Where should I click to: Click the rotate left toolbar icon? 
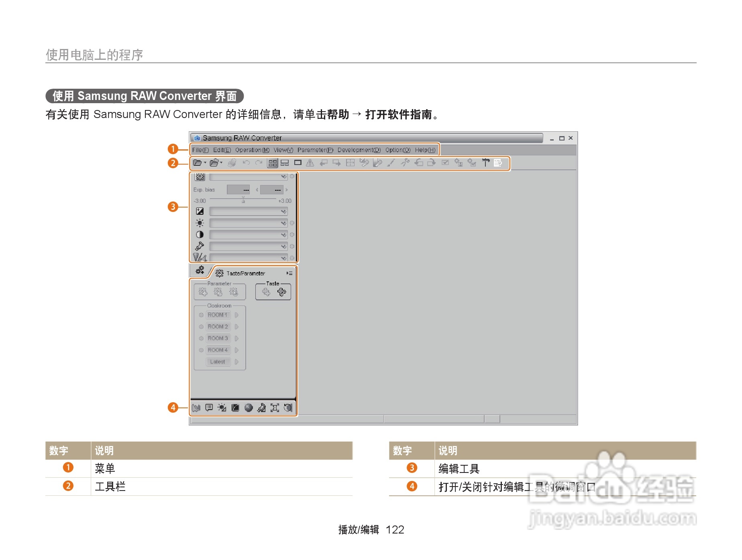pos(419,163)
